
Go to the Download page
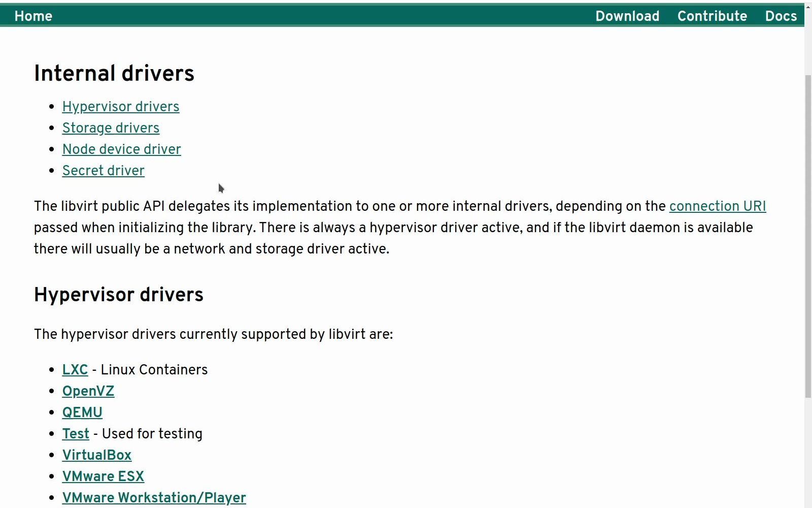[627, 16]
